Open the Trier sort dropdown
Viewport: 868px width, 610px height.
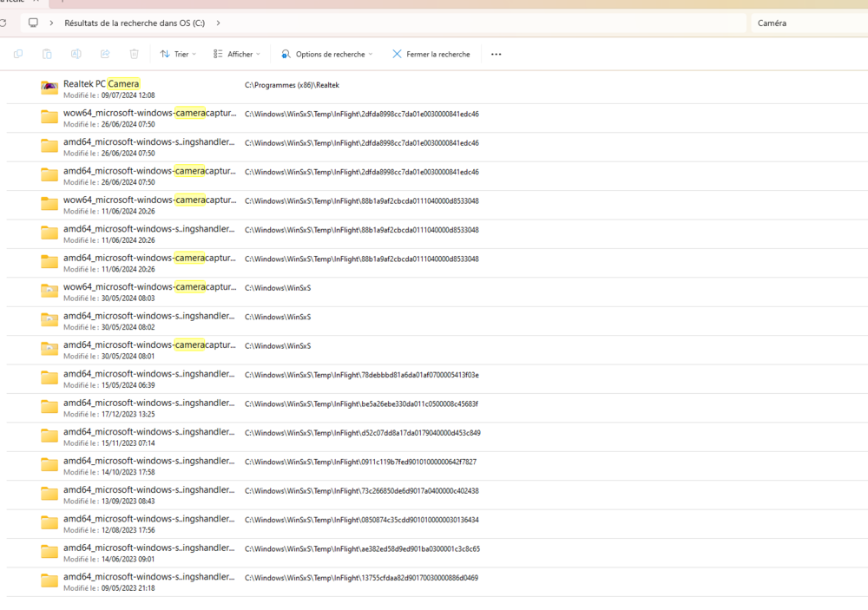point(179,54)
